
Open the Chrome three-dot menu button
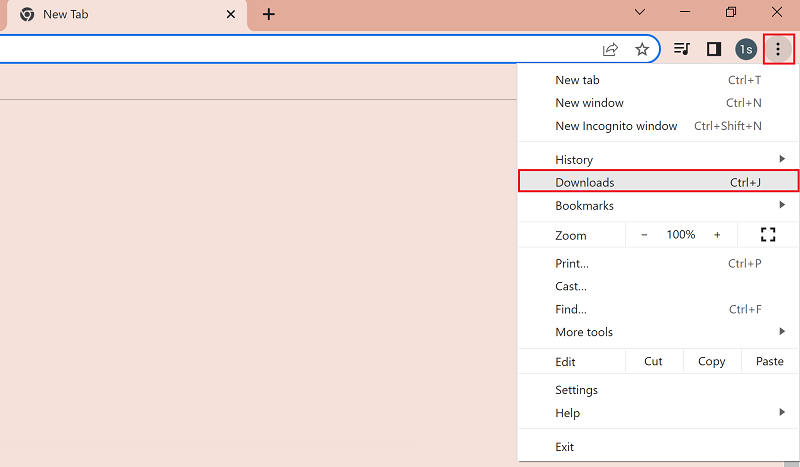[x=778, y=50]
